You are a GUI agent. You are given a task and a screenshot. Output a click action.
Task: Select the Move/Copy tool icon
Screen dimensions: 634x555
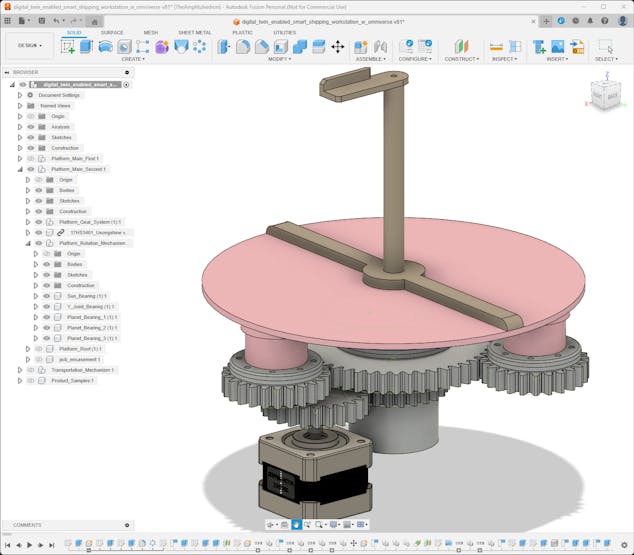[337, 46]
